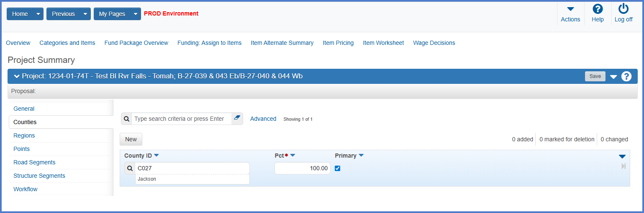The image size is (644, 213).
Task: Open the global Actions arrow menu
Action: [570, 9]
